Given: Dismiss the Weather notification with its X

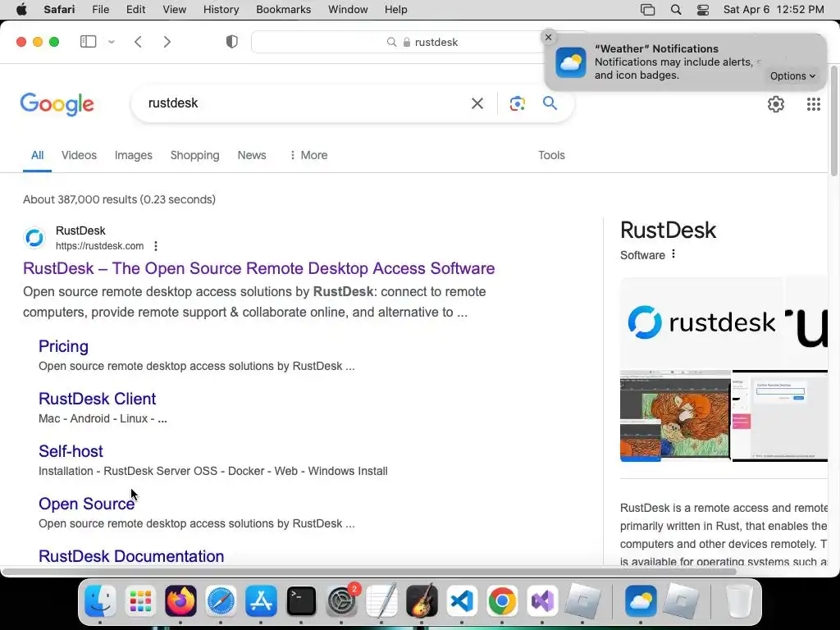Looking at the screenshot, I should pyautogui.click(x=548, y=37).
